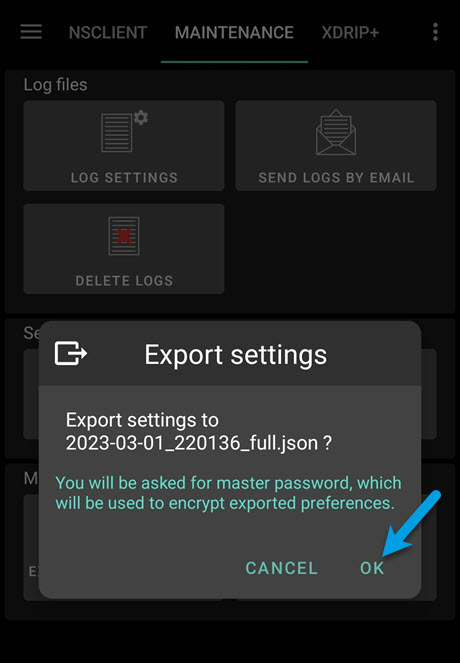Open the three-dot overflow menu
Screen dimensions: 460x663
(x=435, y=32)
